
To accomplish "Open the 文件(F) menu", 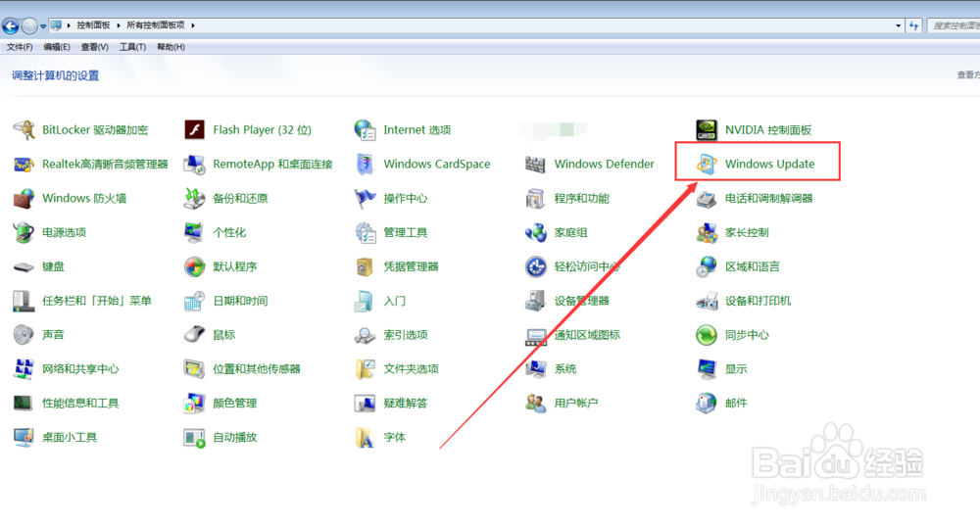I will (20, 47).
